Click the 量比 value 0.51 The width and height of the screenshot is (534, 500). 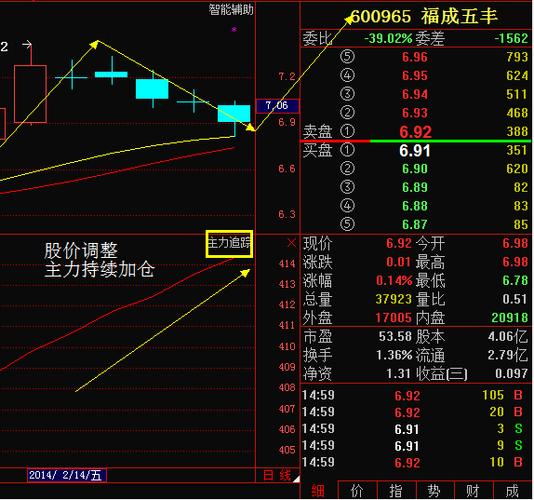(515, 299)
